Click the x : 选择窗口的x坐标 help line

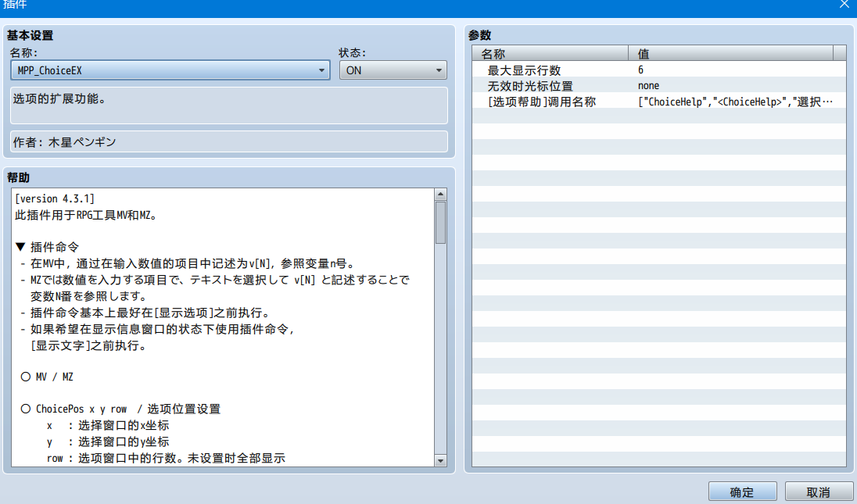(108, 425)
